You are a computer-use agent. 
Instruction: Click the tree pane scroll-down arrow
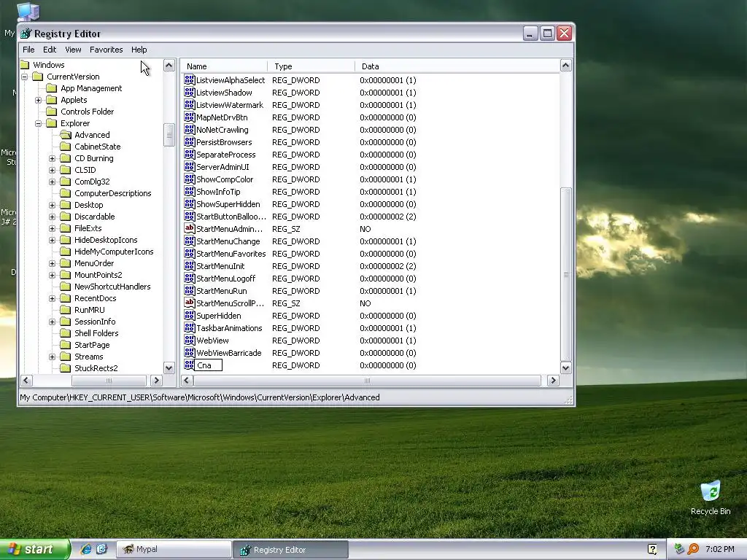[x=169, y=367]
